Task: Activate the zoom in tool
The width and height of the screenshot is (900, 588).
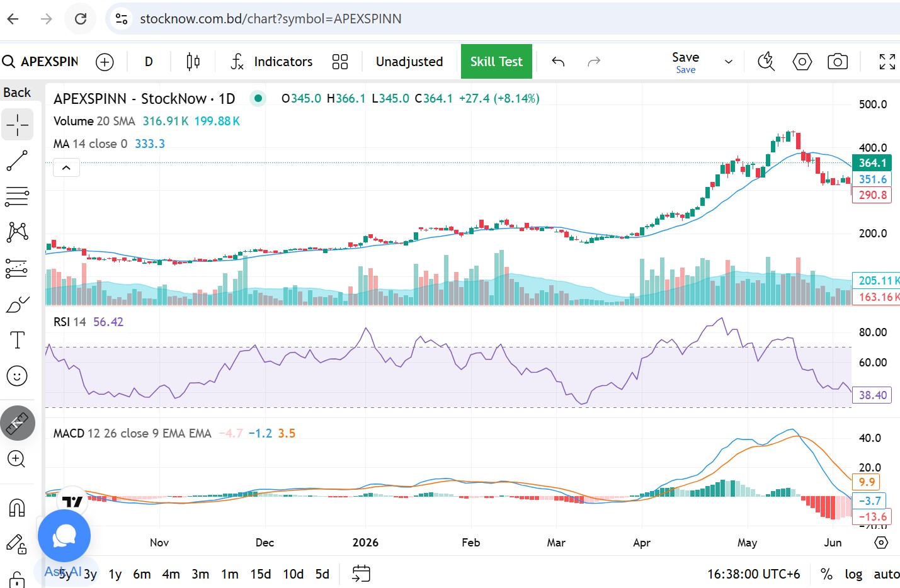Action: [16, 459]
